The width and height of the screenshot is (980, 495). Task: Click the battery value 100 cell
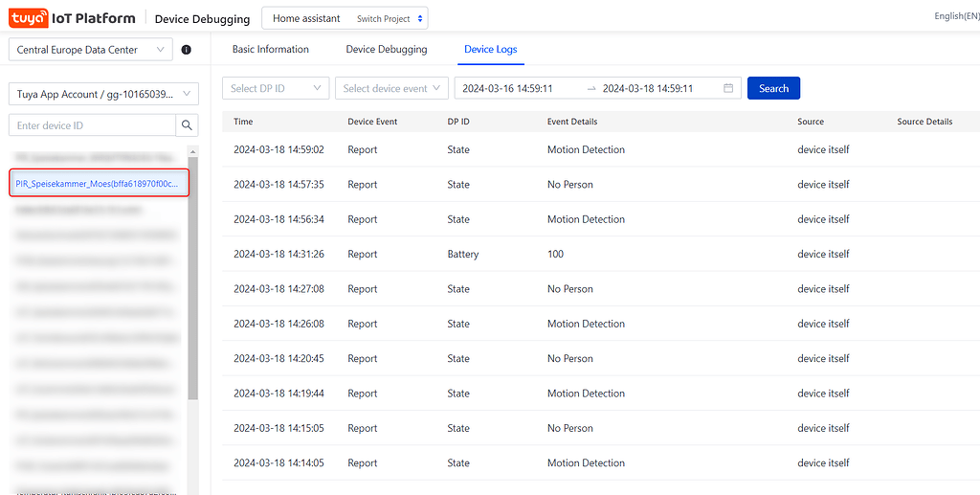(x=555, y=254)
